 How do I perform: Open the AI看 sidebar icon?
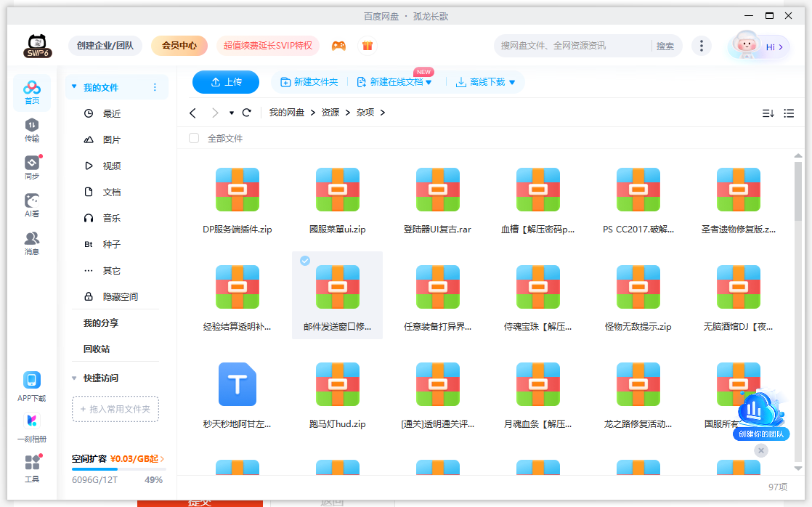pyautogui.click(x=32, y=205)
